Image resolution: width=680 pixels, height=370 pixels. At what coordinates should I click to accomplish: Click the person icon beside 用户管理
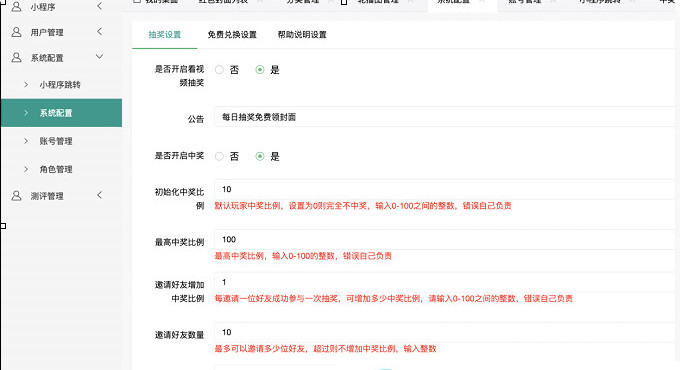[x=16, y=32]
